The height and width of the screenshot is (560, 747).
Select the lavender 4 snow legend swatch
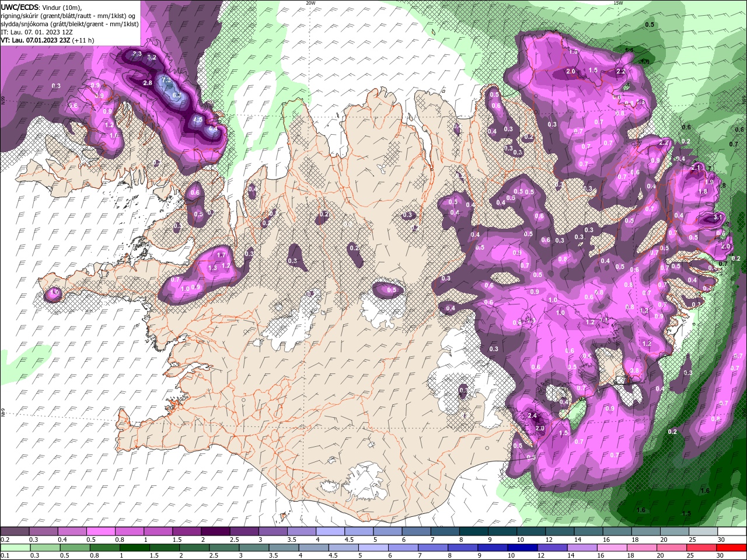click(330, 531)
